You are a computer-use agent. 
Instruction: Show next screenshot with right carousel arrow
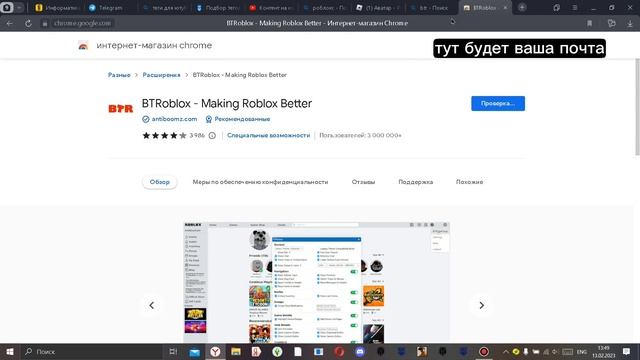click(482, 305)
